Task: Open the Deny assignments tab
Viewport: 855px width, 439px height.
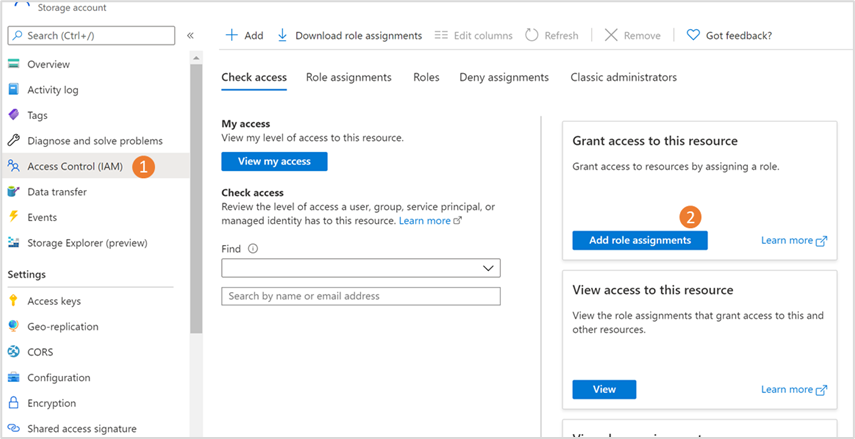Action: 503,77
